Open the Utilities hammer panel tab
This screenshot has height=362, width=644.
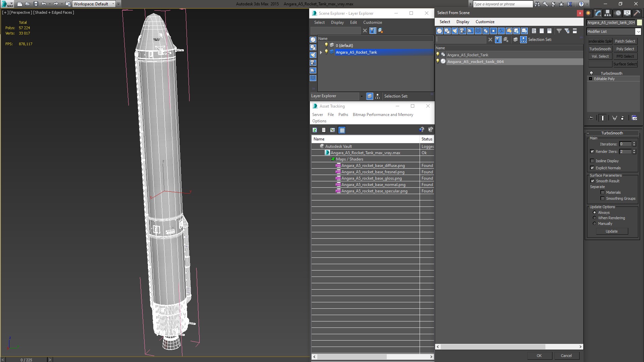pos(637,13)
